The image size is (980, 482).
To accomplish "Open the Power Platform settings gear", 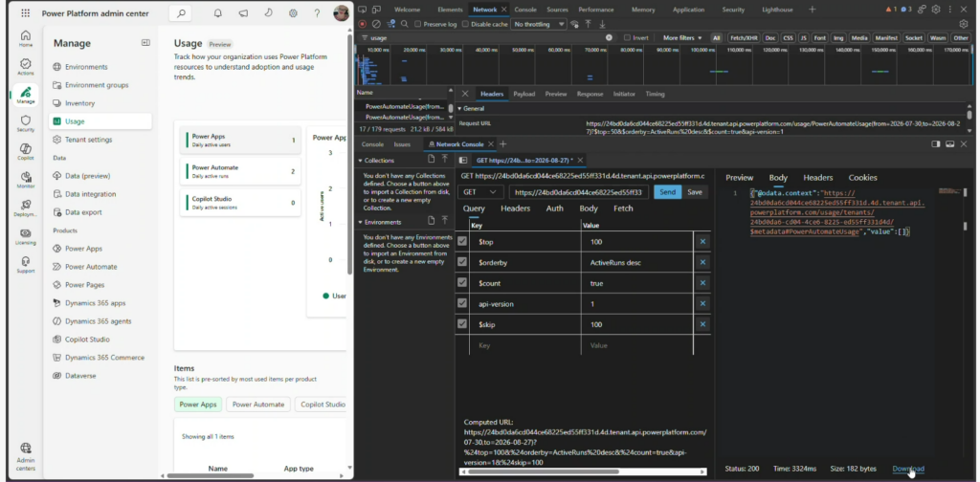I will pos(293,13).
